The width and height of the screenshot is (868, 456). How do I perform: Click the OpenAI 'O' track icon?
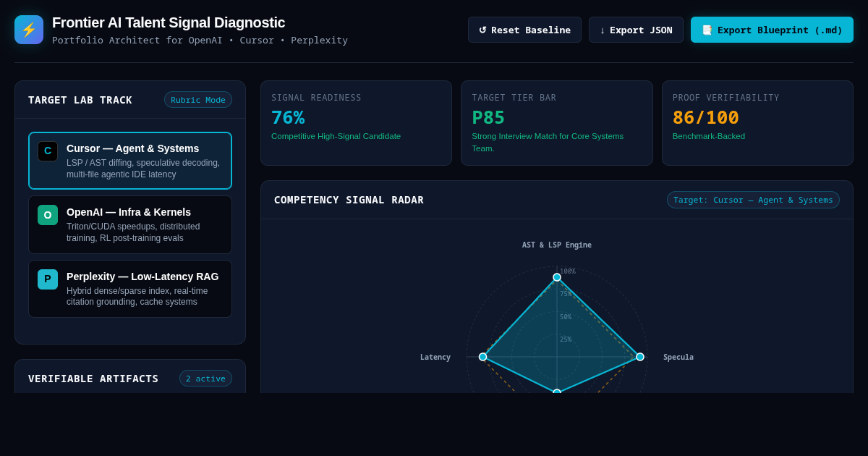click(x=48, y=215)
